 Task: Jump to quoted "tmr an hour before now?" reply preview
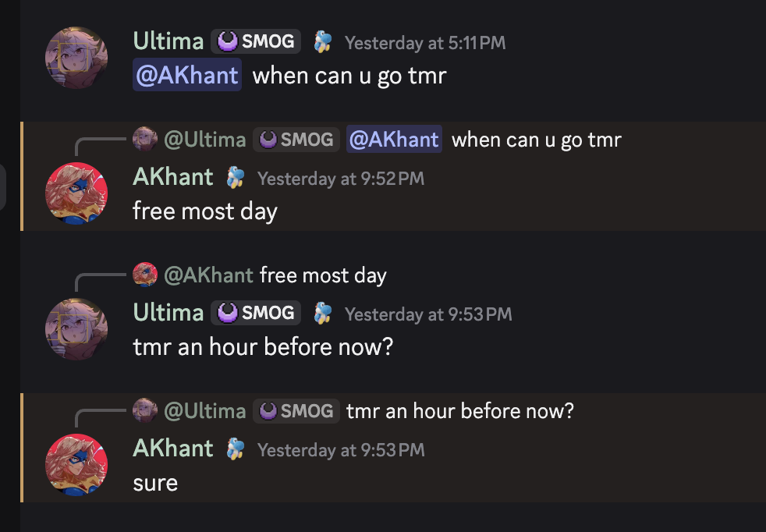tap(459, 410)
